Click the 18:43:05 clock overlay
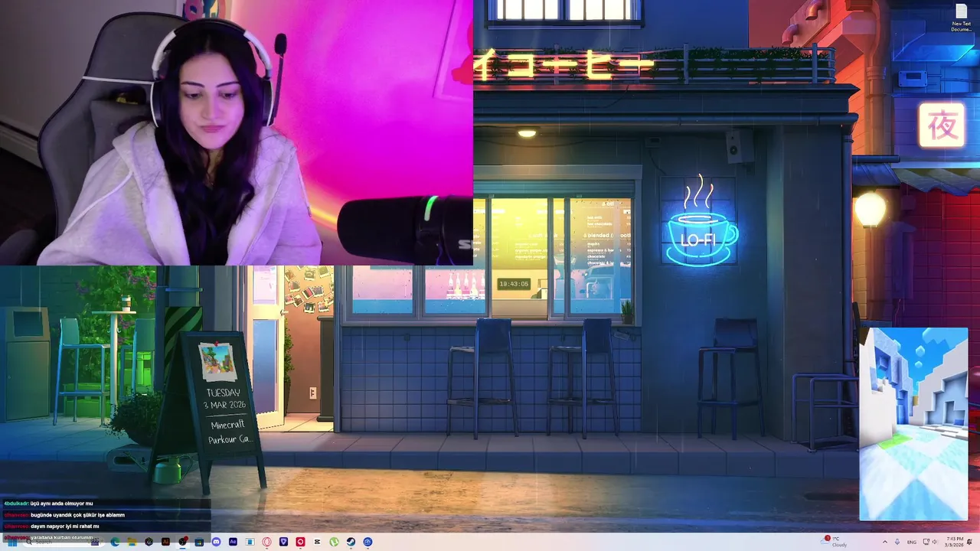 tap(514, 284)
